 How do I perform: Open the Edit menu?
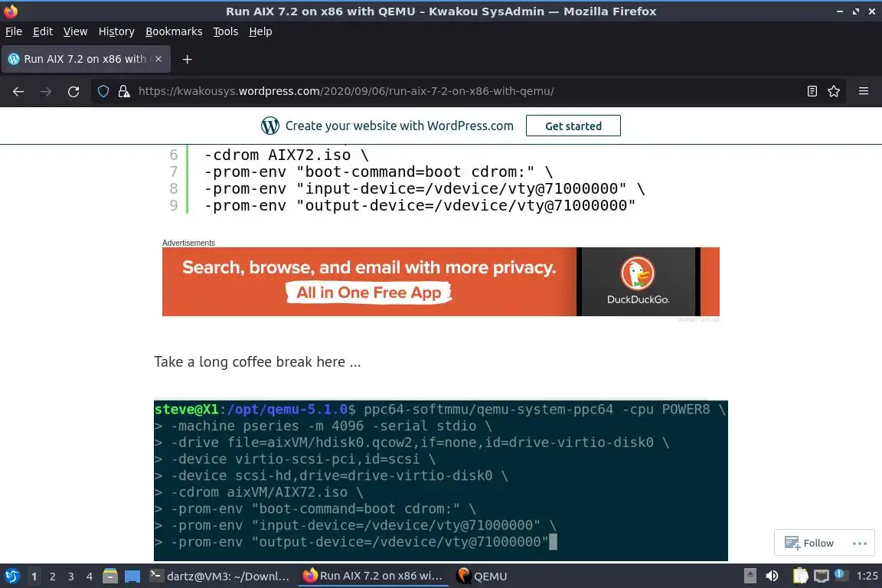pyautogui.click(x=43, y=31)
